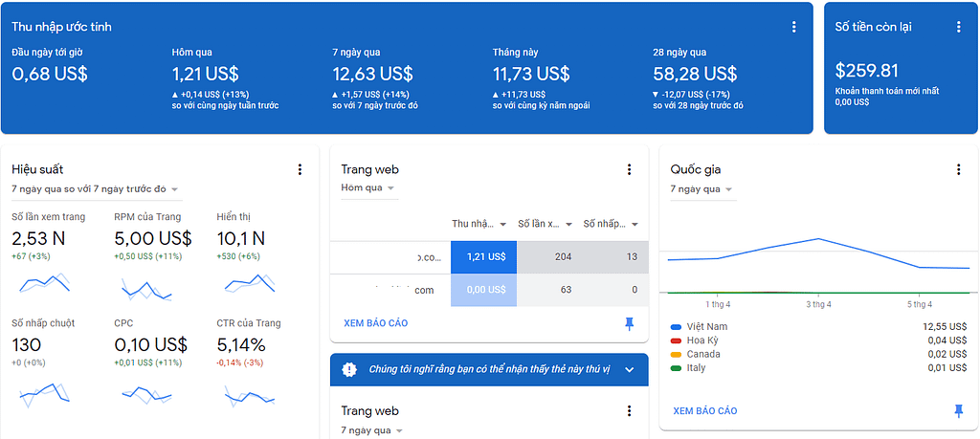This screenshot has height=439, width=980.
Task: Click the 5,14% CTR value
Action: [x=241, y=344]
